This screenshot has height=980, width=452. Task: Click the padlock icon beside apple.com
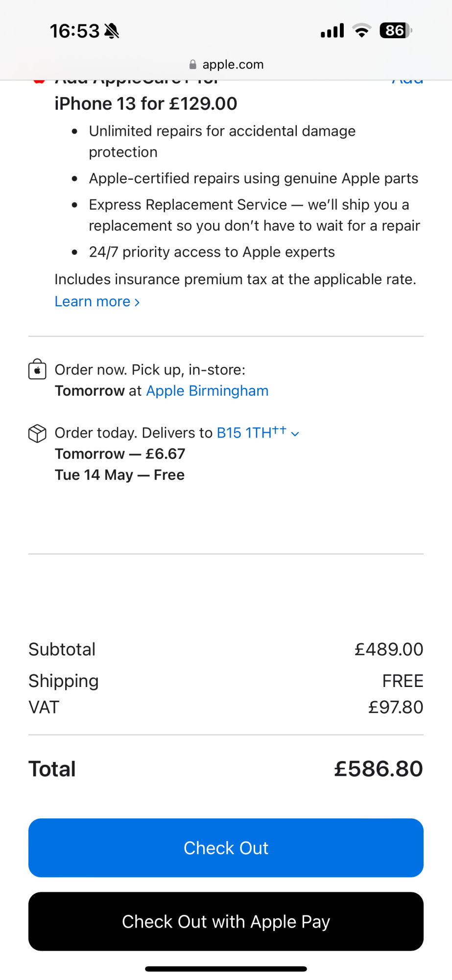(x=193, y=65)
